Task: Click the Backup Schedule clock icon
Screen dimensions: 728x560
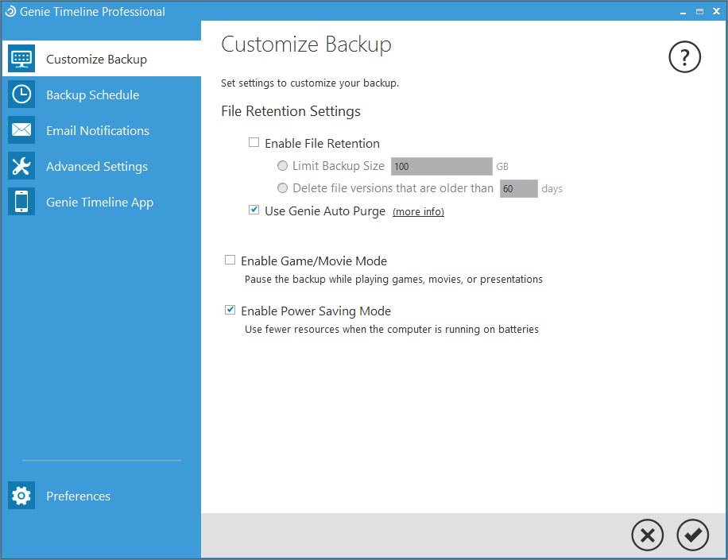Action: click(x=21, y=95)
